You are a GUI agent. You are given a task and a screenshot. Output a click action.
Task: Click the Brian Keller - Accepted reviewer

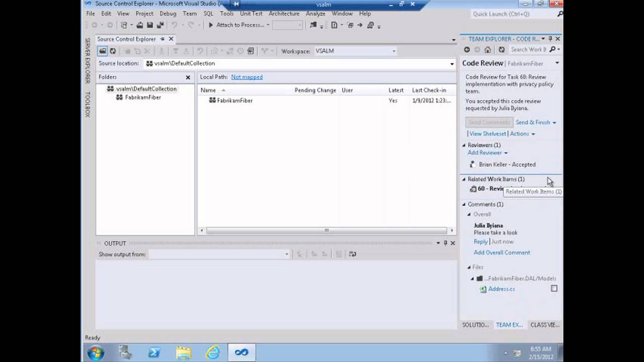click(x=507, y=164)
